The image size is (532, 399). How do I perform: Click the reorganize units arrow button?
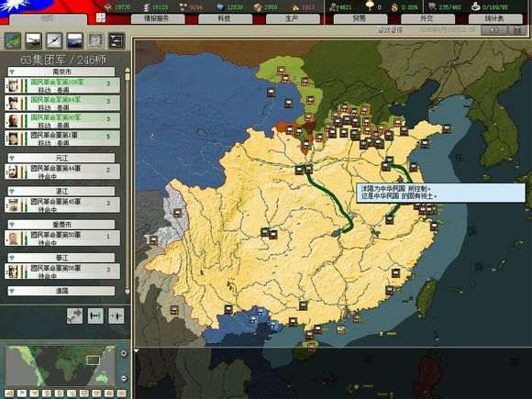(x=74, y=316)
